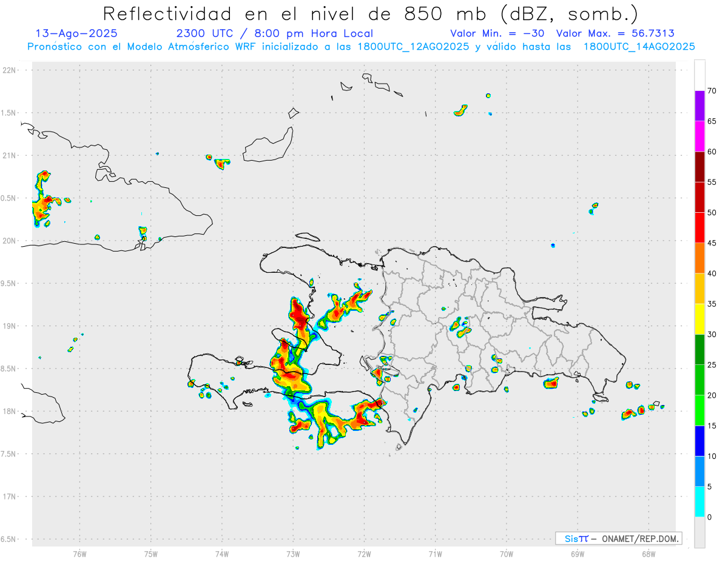Click the '19N' latitude axis label
The height and width of the screenshot is (562, 728).
pyautogui.click(x=10, y=326)
